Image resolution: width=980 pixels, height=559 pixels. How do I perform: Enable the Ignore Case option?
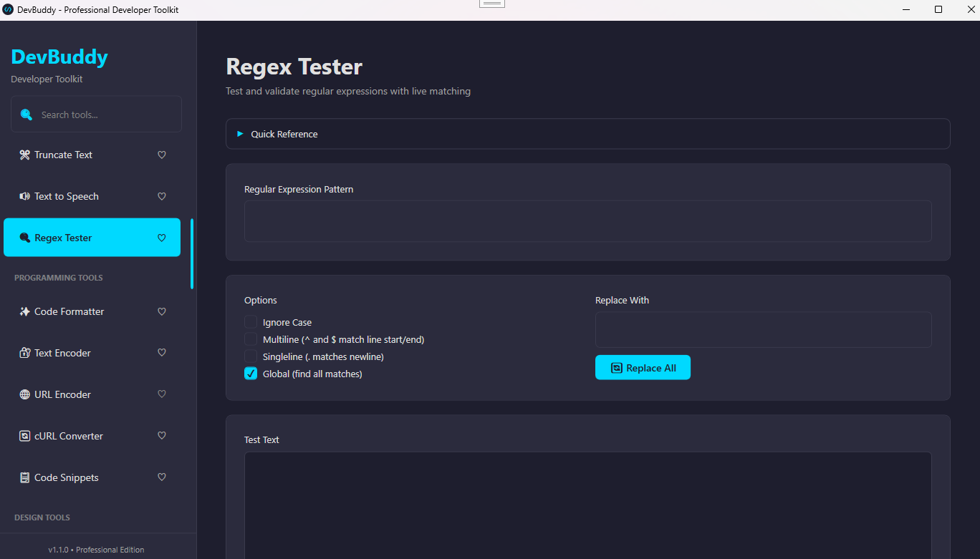click(251, 322)
